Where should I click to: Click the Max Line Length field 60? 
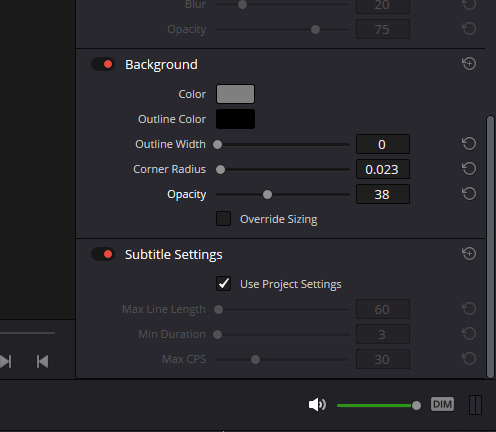click(383, 309)
